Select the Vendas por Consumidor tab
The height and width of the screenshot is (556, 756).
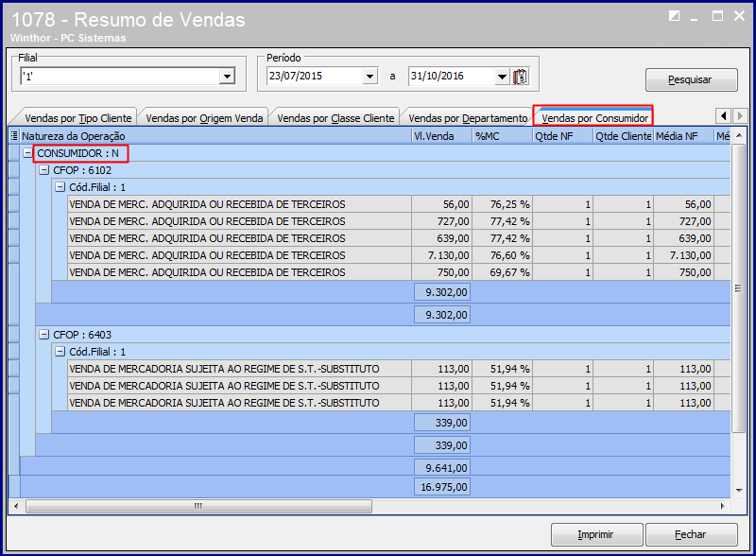click(595, 118)
